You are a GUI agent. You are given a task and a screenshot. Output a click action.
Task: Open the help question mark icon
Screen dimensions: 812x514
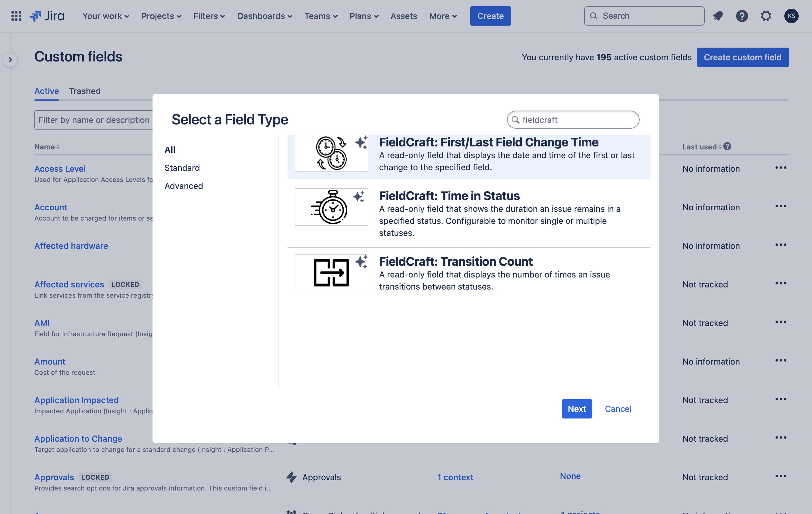pos(741,16)
